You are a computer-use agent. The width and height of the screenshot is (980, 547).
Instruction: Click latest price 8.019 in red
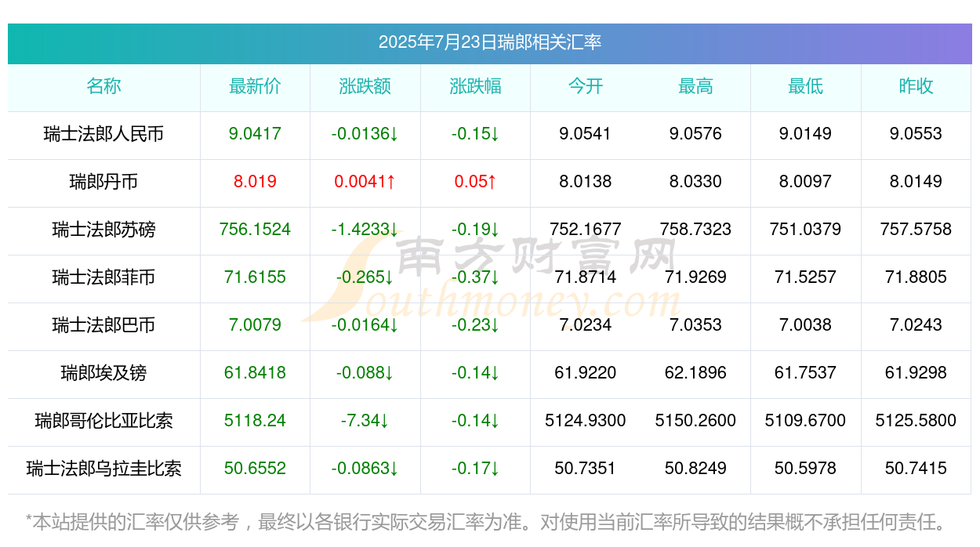[x=255, y=182]
